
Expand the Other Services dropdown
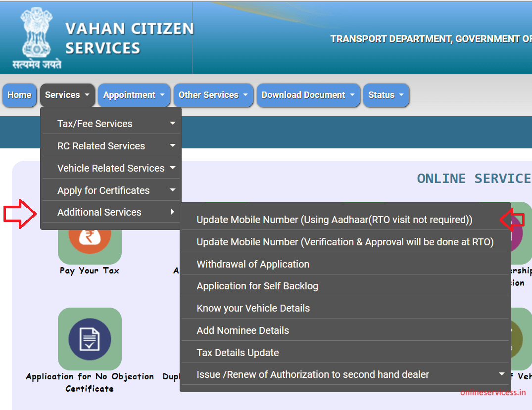[213, 95]
